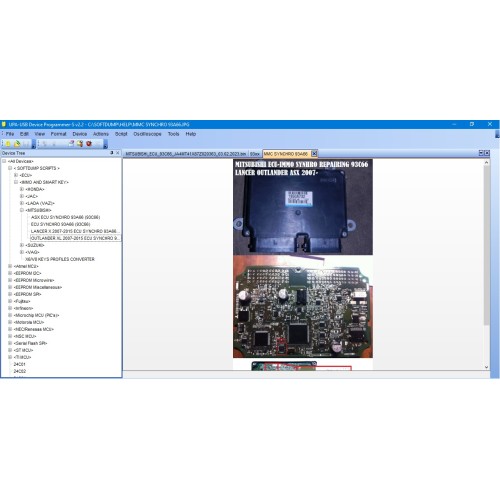This screenshot has width=500, height=500.
Task: Open the Oscilloscope menu
Action: pyautogui.click(x=147, y=134)
